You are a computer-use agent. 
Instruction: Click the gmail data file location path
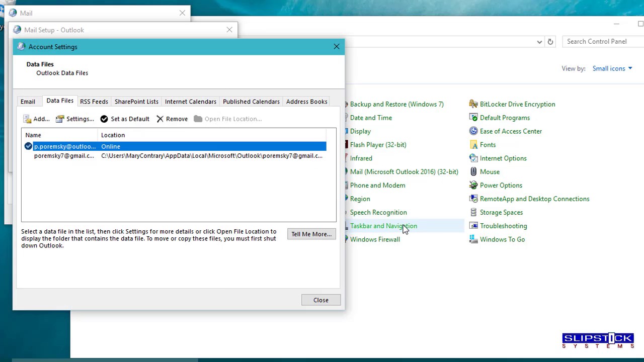coord(212,156)
